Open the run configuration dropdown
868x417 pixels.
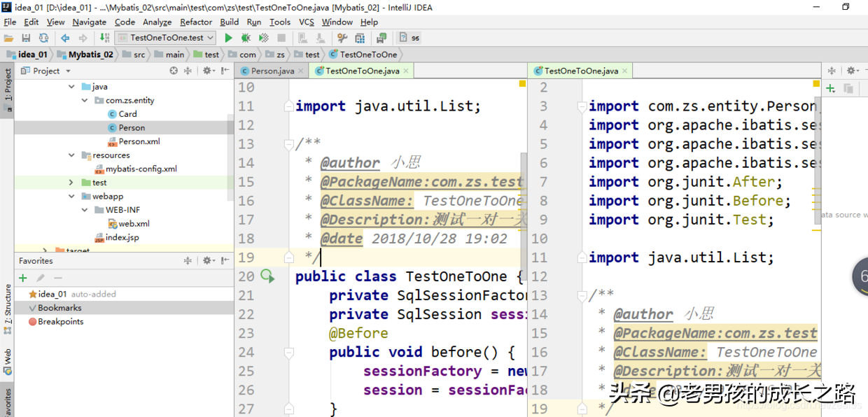(x=209, y=38)
